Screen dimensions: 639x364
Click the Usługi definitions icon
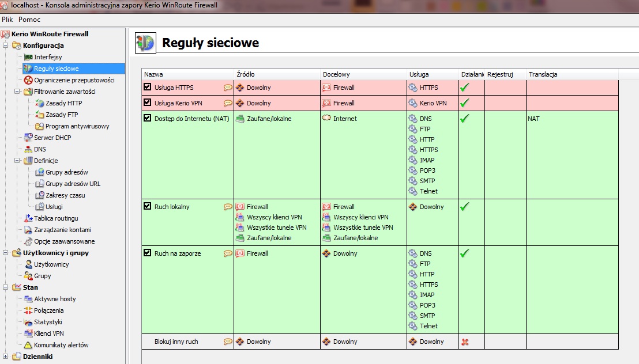coord(40,207)
